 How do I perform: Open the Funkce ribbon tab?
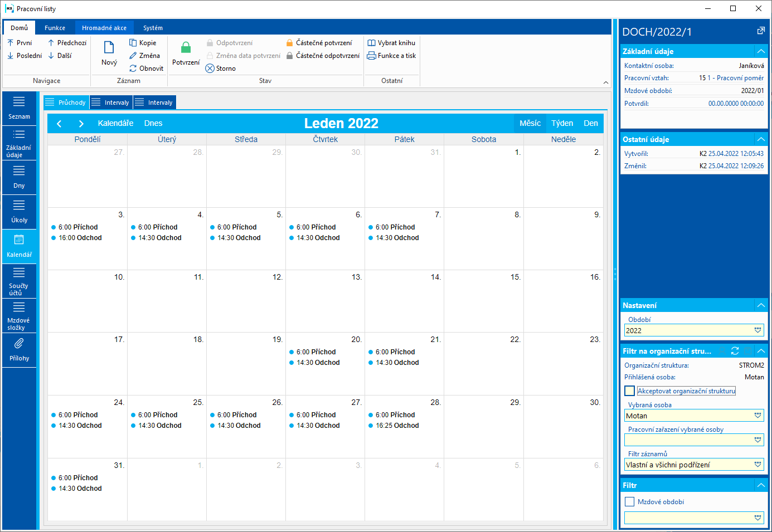(55, 28)
